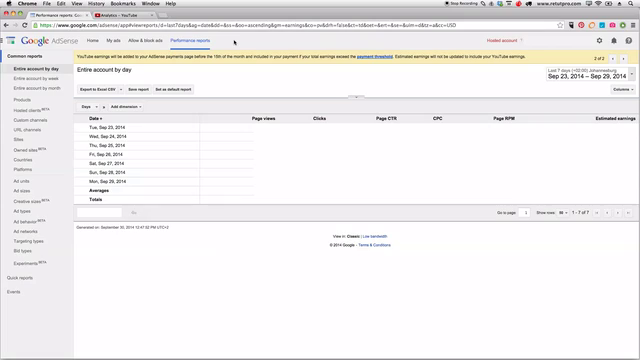This screenshot has height=360, width=640.
Task: Open the Days dimension dropdown
Action: click(x=89, y=107)
